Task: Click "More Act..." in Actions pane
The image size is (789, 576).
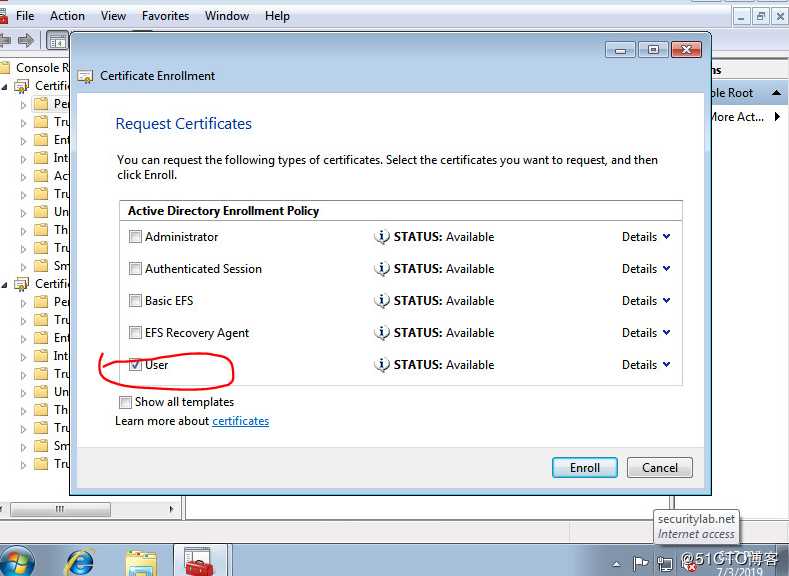Action: point(737,117)
